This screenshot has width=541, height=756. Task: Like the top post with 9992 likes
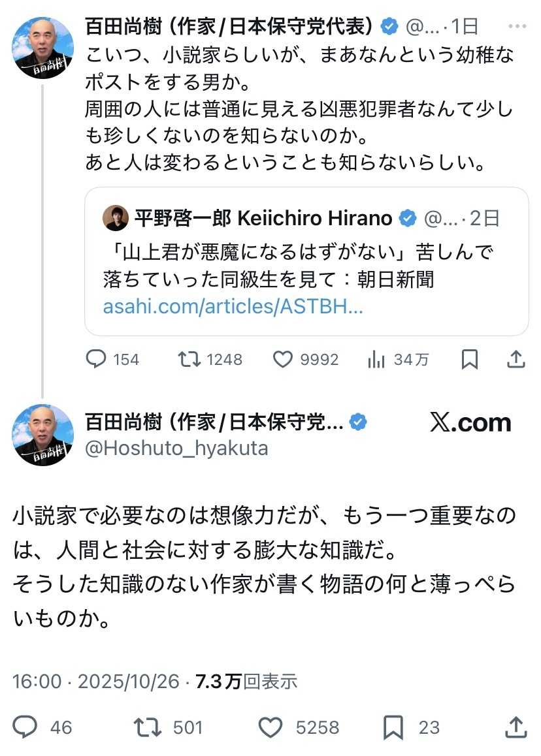pyautogui.click(x=282, y=359)
